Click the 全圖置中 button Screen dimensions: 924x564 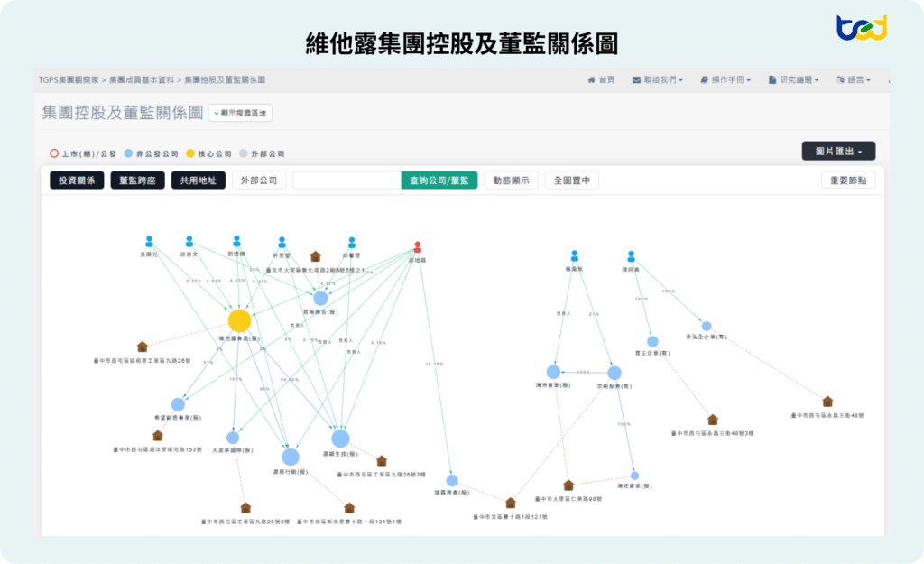pos(571,180)
